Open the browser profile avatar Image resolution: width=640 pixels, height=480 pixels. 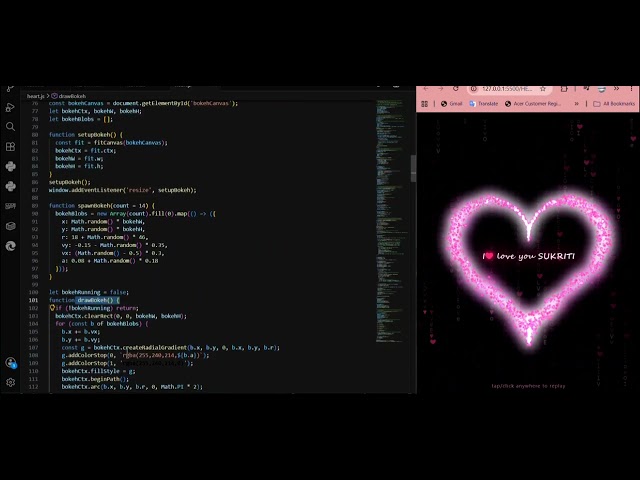[602, 89]
